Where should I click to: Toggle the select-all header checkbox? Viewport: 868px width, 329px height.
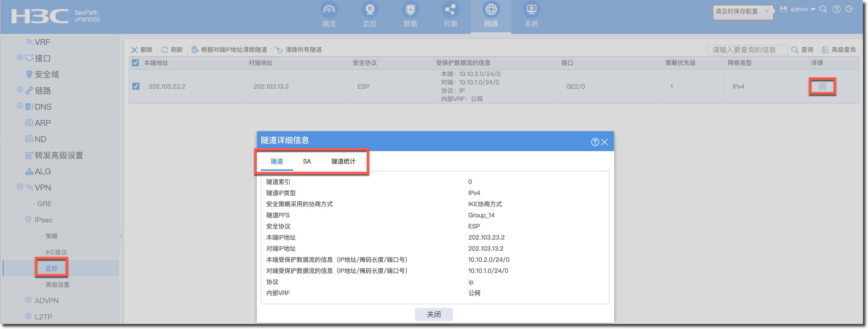coord(135,63)
